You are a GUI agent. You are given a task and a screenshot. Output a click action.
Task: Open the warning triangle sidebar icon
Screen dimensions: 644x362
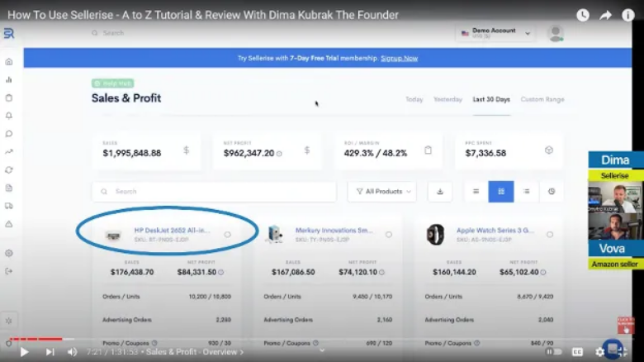click(x=8, y=224)
